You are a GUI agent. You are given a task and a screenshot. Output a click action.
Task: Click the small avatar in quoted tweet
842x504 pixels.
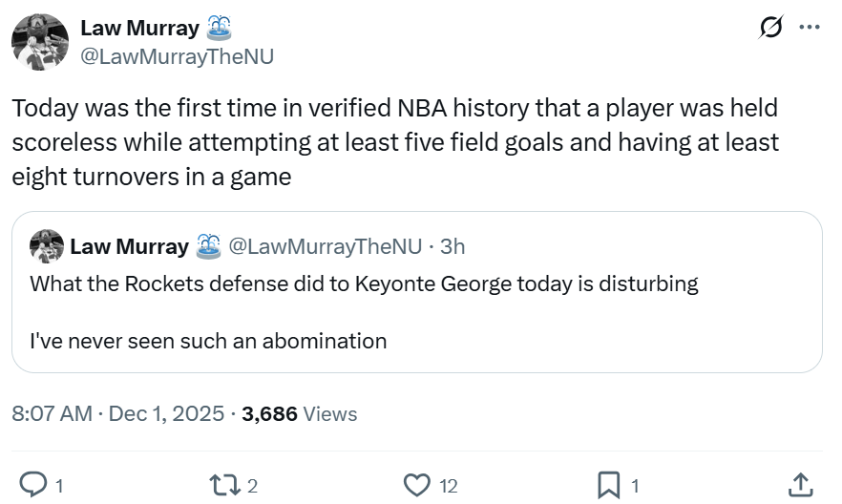47,246
